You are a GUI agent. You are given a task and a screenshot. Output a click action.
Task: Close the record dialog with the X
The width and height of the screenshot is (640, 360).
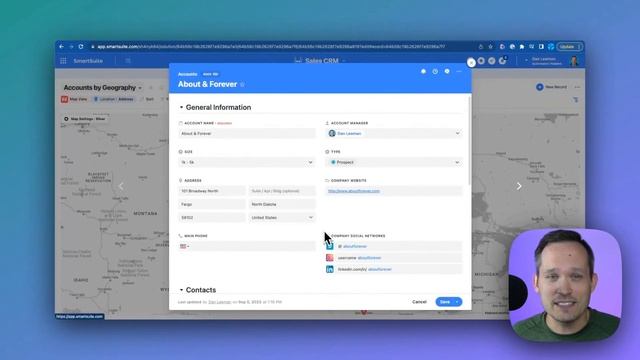[x=471, y=63]
